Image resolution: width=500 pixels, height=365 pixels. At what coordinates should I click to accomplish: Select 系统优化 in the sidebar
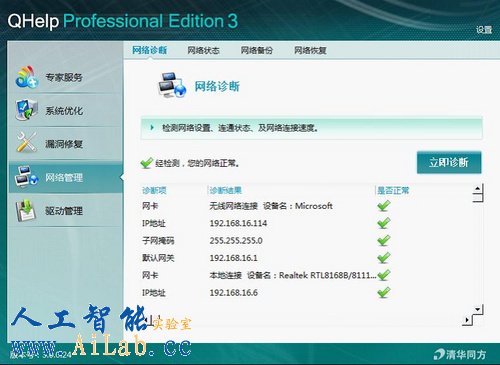pos(65,111)
